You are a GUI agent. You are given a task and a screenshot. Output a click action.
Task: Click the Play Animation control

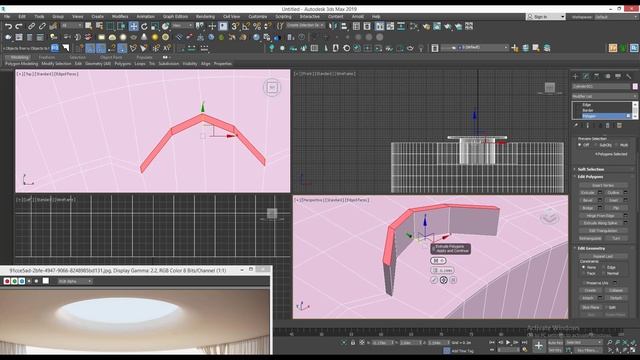(x=508, y=342)
